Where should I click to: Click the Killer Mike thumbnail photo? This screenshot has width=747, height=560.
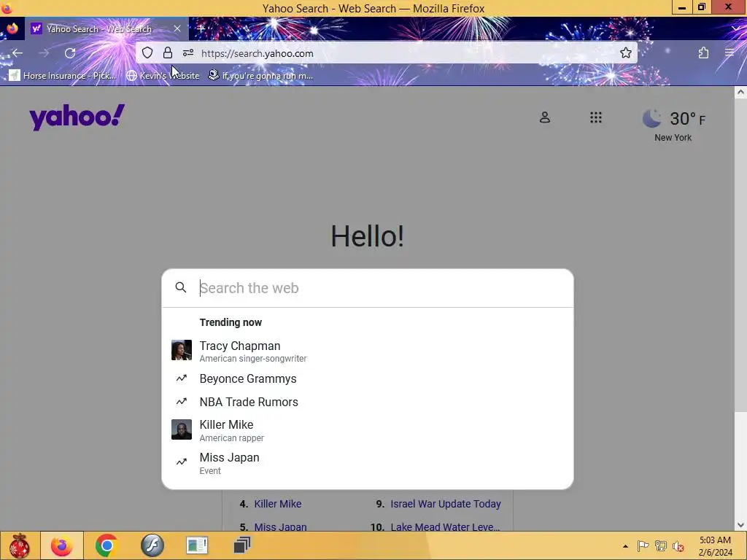(182, 429)
